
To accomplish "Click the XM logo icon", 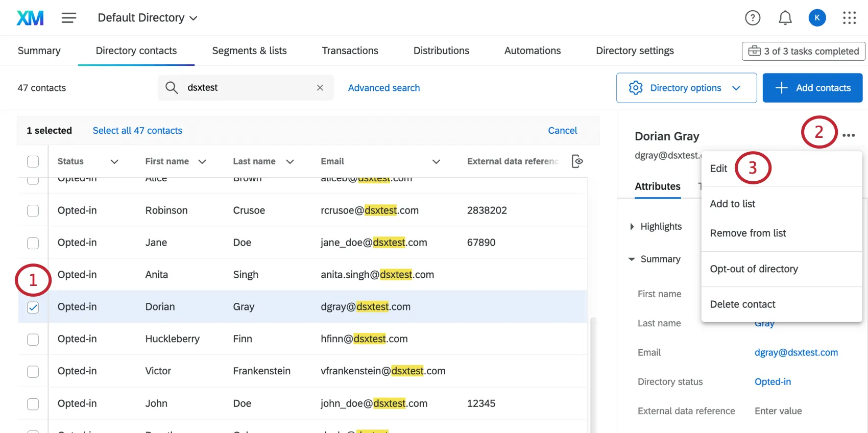I will [30, 18].
